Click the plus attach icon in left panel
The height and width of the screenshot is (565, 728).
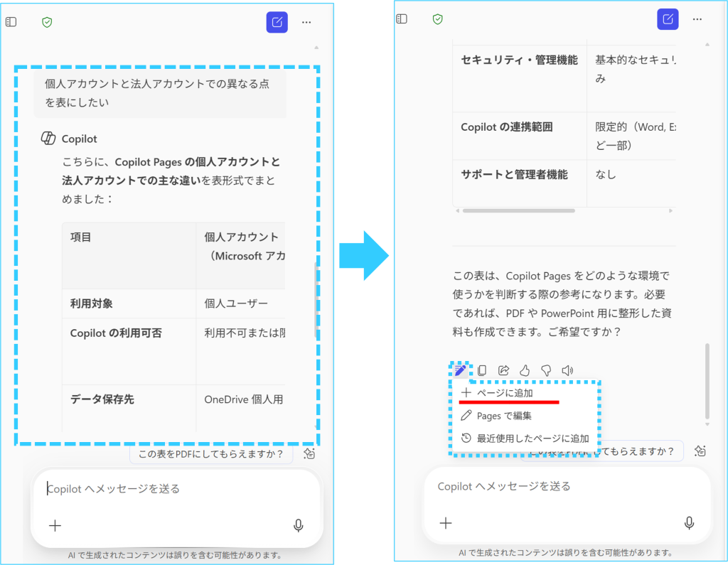click(55, 525)
